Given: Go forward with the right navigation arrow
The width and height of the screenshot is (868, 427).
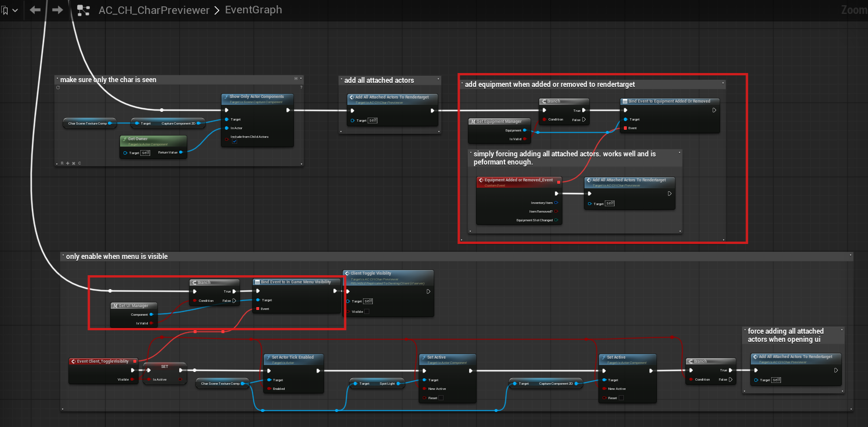Looking at the screenshot, I should 57,10.
